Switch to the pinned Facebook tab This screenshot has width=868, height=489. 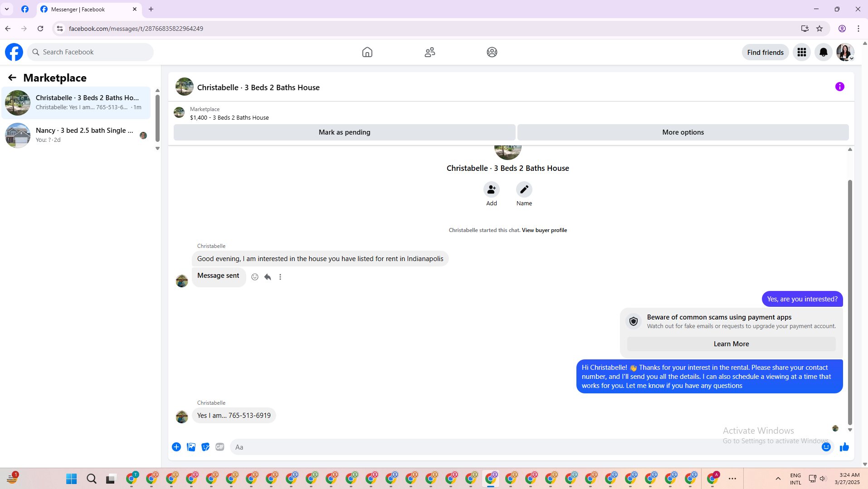pyautogui.click(x=25, y=9)
